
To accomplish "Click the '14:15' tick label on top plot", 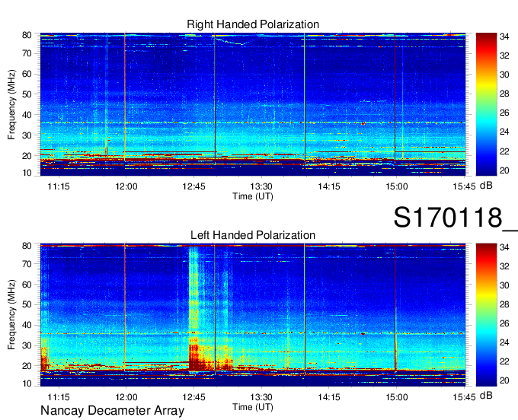I will pyautogui.click(x=329, y=186).
